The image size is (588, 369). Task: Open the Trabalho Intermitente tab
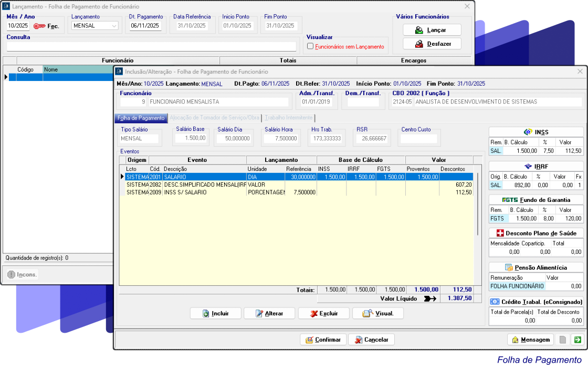[289, 118]
